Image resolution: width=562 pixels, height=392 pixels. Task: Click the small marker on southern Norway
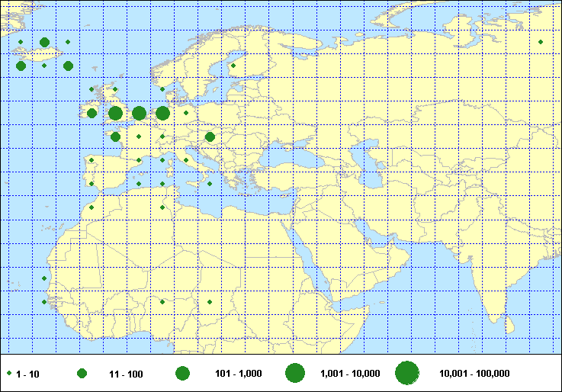[162, 89]
